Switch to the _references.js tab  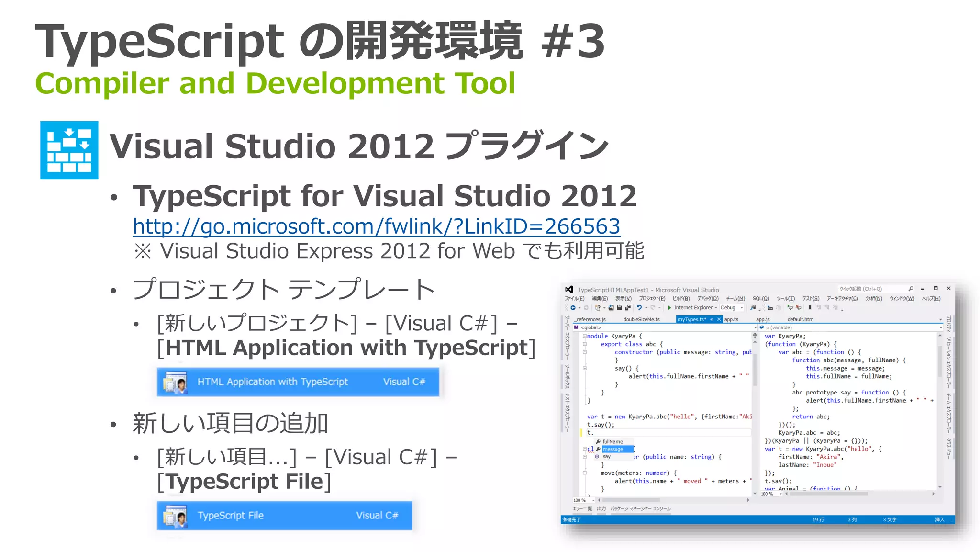point(590,319)
